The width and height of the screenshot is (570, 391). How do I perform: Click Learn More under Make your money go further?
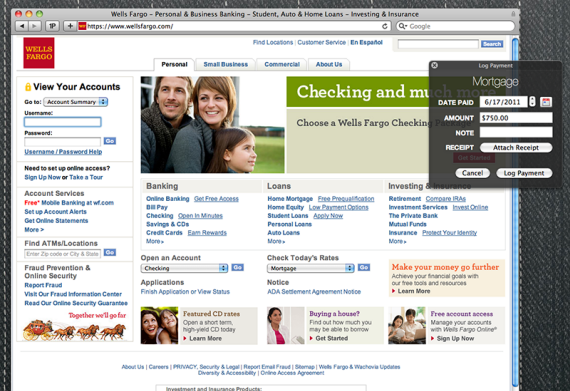[x=414, y=291]
